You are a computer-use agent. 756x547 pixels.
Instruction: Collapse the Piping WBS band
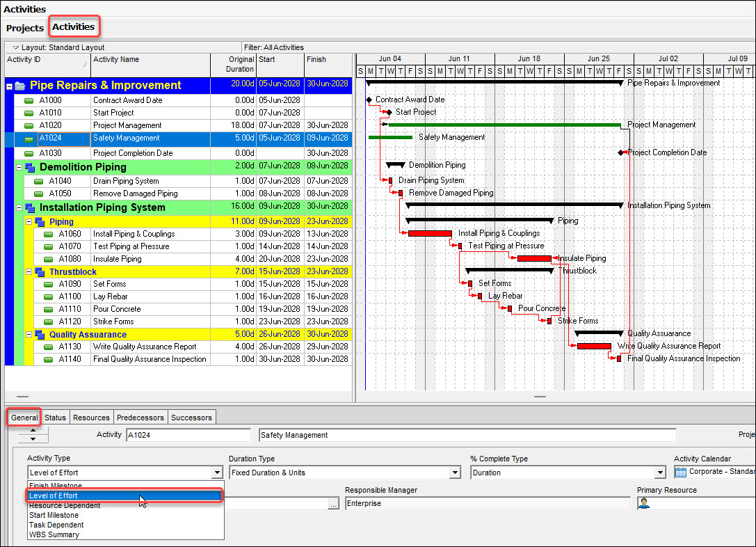tap(29, 222)
